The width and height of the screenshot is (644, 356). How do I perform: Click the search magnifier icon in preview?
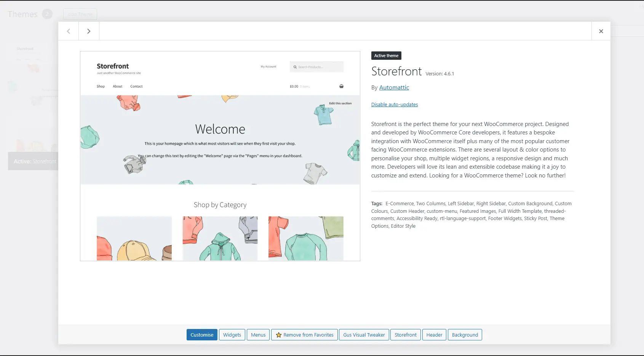(295, 67)
